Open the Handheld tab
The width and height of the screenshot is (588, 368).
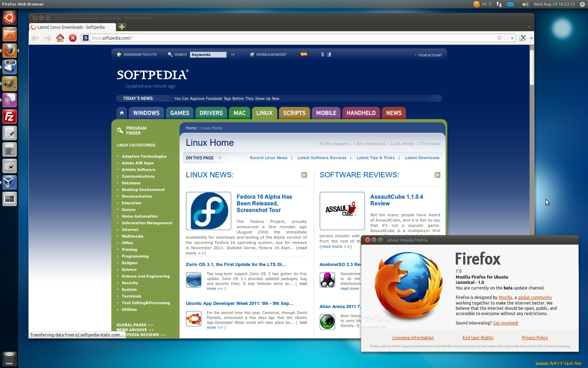(361, 113)
